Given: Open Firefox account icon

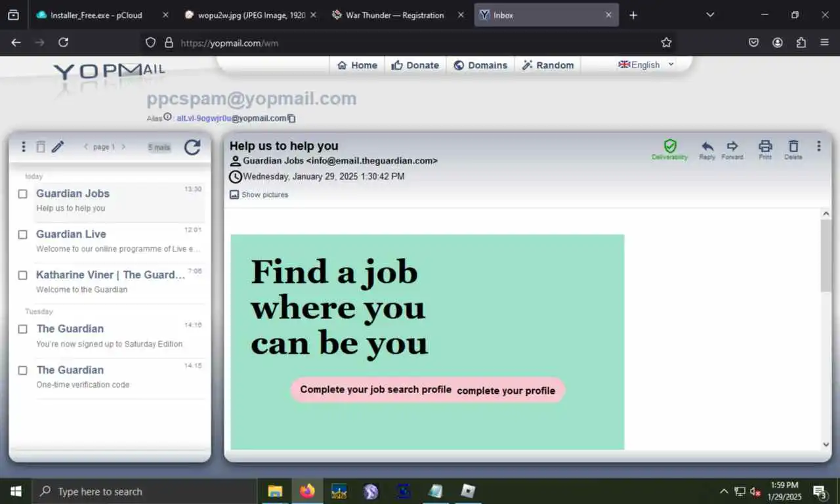Looking at the screenshot, I should (778, 43).
